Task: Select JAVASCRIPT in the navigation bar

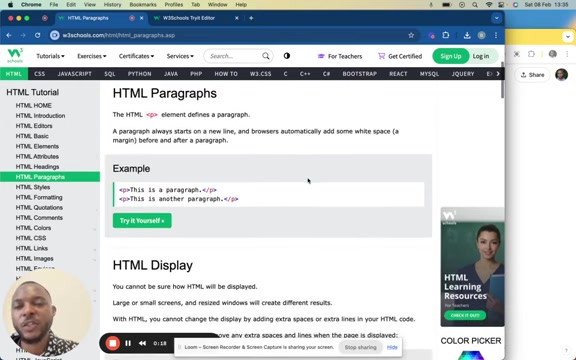Action: (75, 74)
